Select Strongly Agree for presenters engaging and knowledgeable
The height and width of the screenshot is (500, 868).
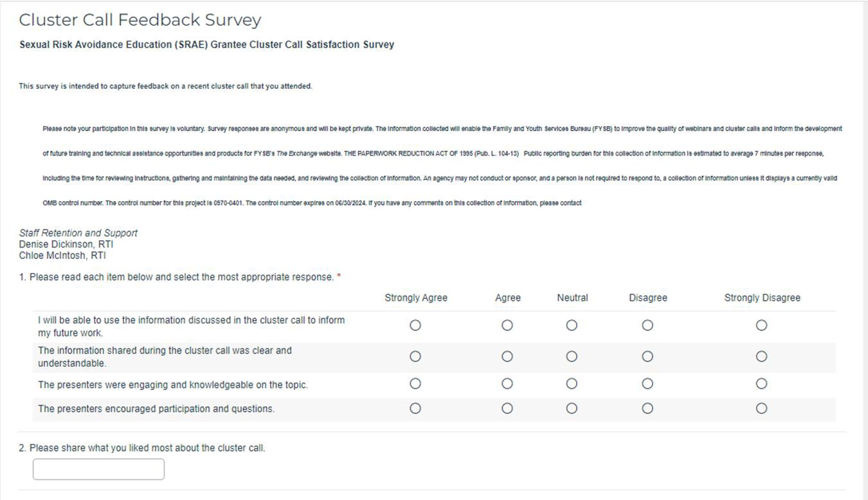pyautogui.click(x=415, y=384)
